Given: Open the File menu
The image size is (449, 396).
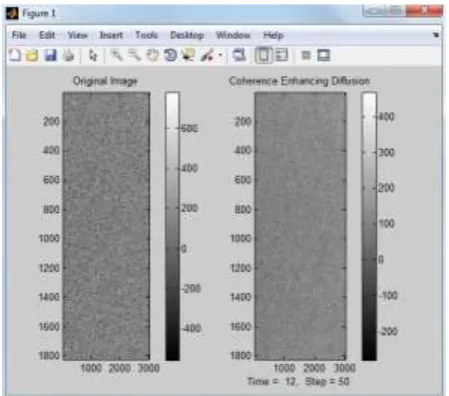Looking at the screenshot, I should click(x=19, y=35).
